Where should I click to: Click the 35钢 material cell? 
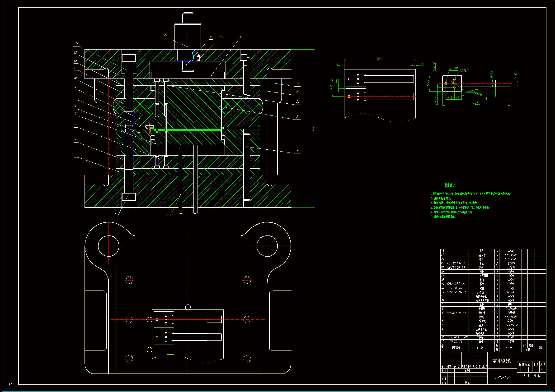511,288
